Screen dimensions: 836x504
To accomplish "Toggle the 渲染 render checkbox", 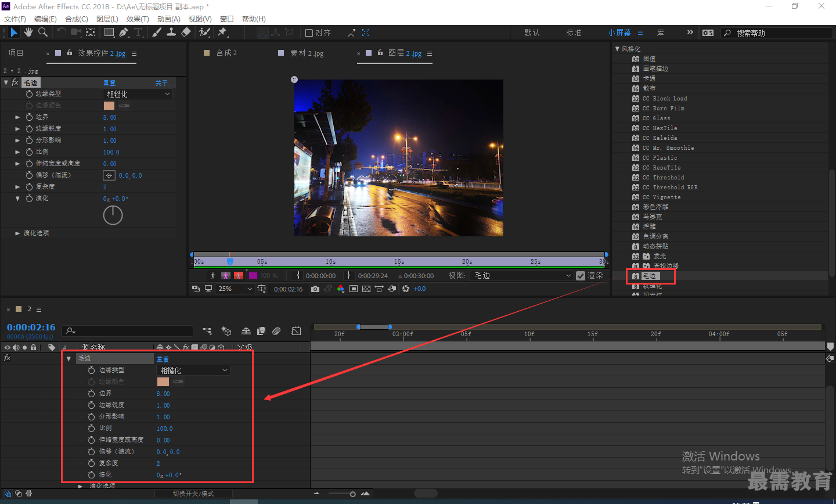I will 581,276.
